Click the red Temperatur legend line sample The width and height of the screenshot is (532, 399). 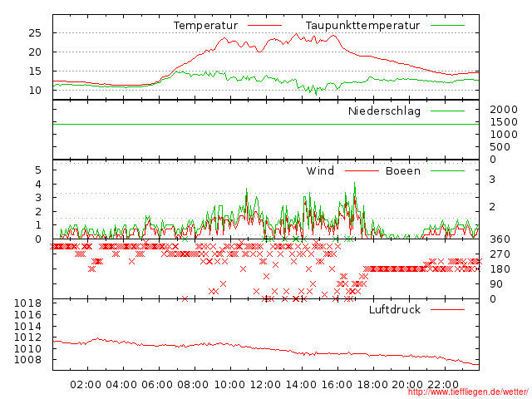pos(264,26)
